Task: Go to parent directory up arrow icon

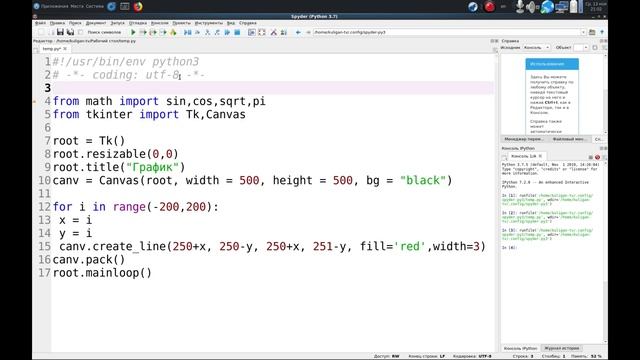Action: tap(602, 32)
